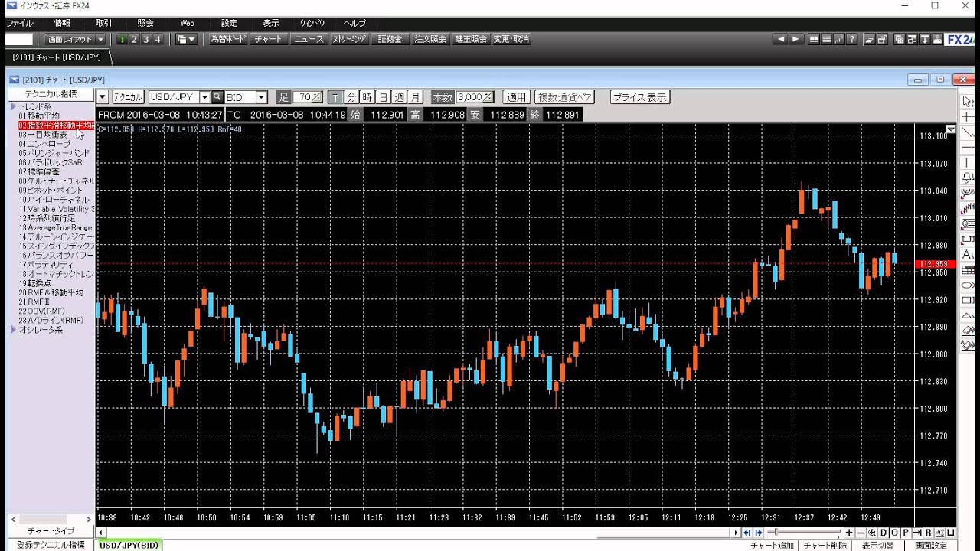This screenshot has height=551, width=980.
Task: Select the 週 (week) timeframe toggle
Action: coord(399,97)
